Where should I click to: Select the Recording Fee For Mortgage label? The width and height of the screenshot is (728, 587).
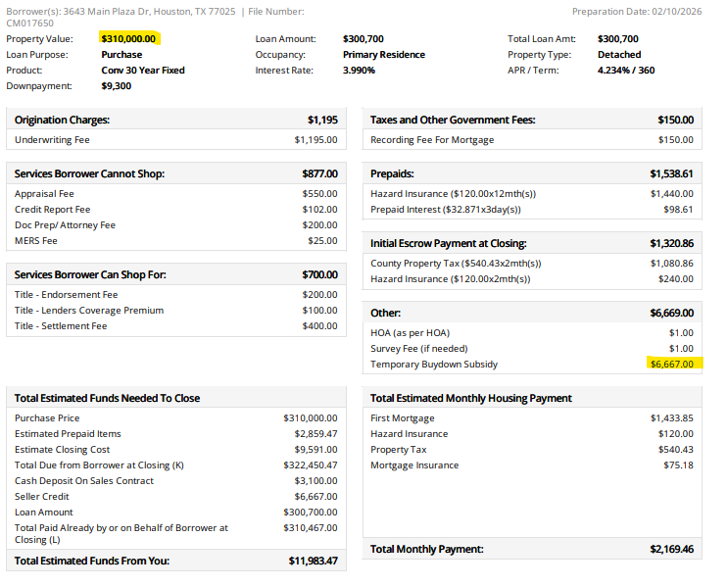(432, 140)
